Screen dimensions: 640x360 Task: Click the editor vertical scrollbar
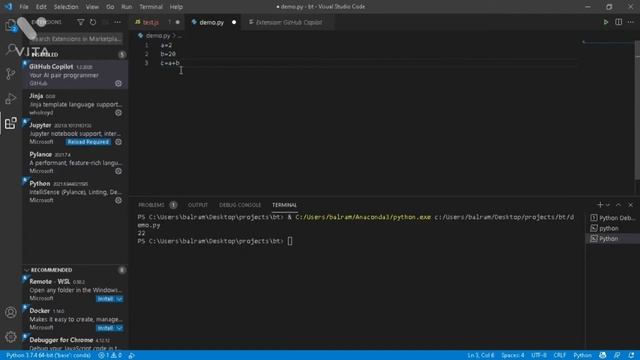637,110
